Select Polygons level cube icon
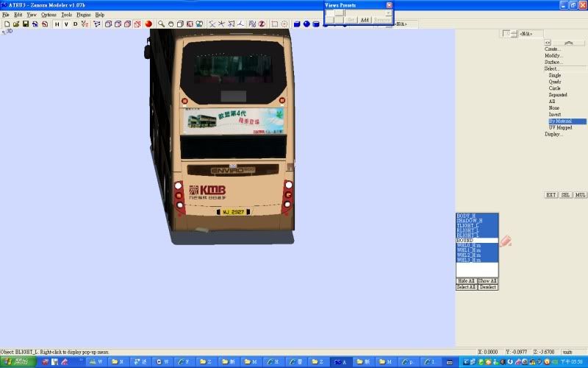Viewport: 588px width, 368px height. click(127, 24)
